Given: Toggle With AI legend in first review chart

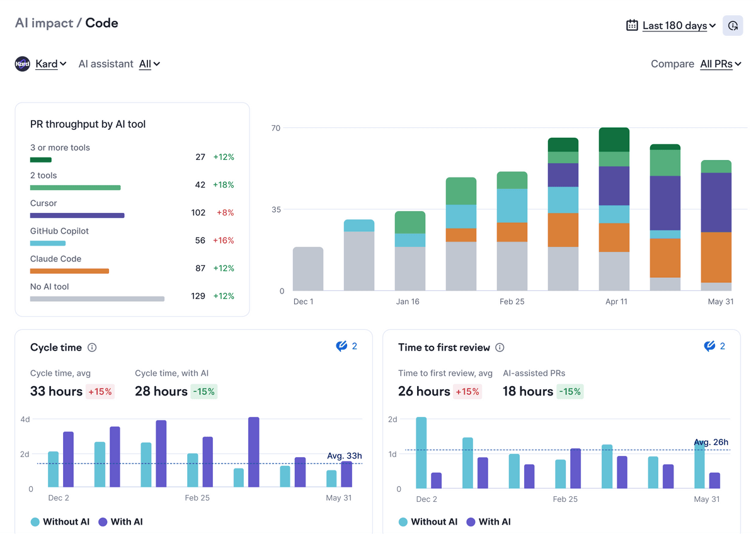Looking at the screenshot, I should click(488, 521).
